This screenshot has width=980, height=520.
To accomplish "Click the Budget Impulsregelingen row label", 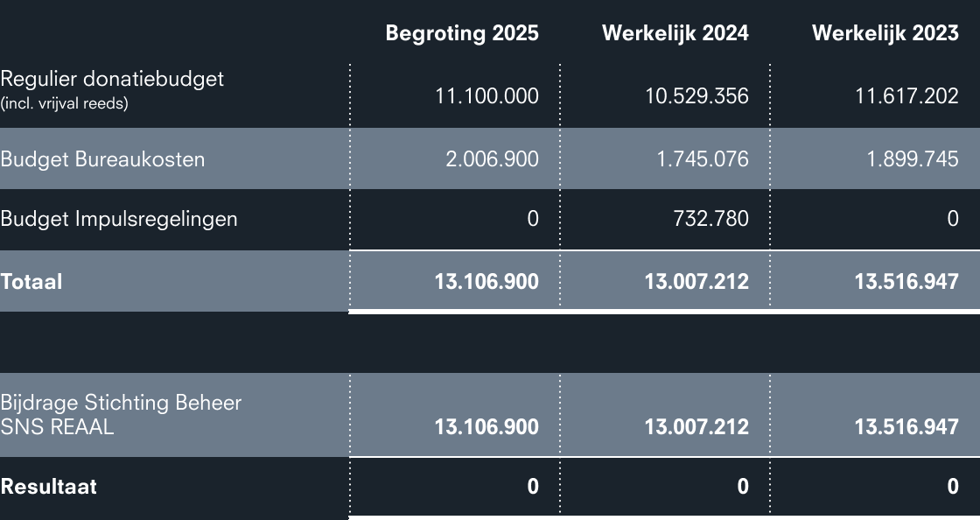I will [119, 219].
